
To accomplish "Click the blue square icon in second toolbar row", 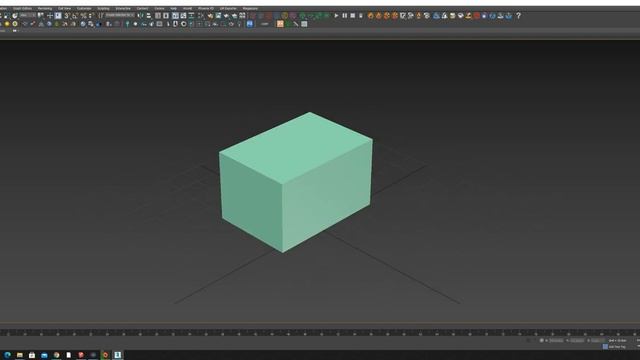I will click(x=250, y=24).
